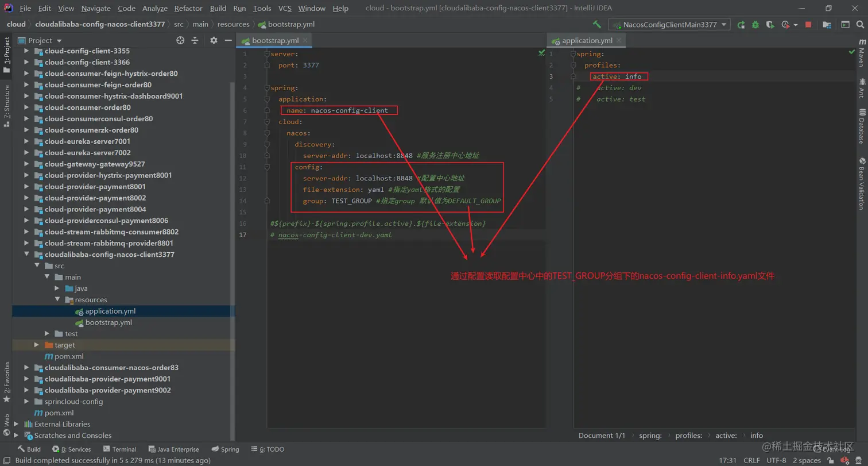Close the application.yml tab

tap(620, 40)
